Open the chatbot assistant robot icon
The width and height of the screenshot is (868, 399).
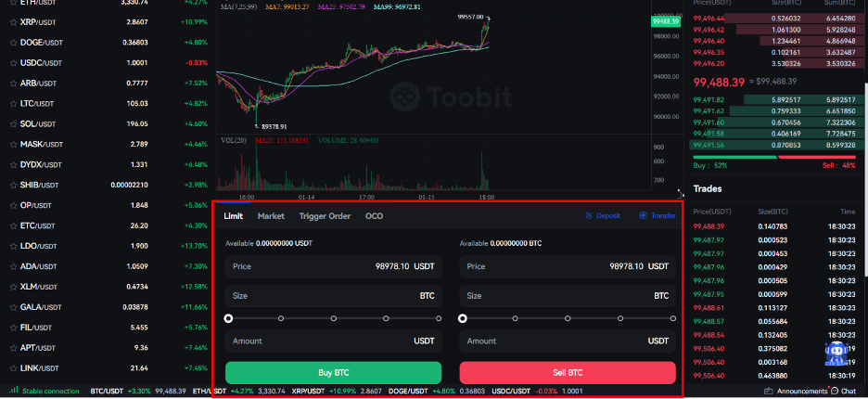coord(837,353)
